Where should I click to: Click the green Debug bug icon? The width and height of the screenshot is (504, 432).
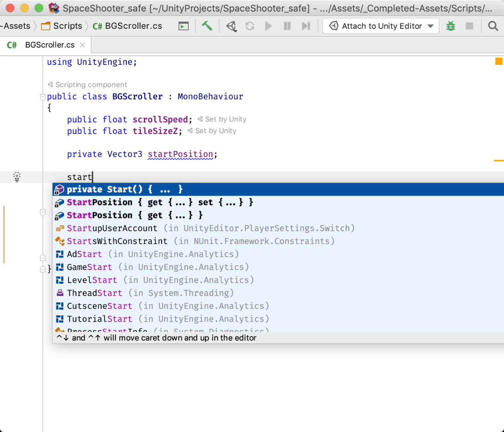click(451, 26)
